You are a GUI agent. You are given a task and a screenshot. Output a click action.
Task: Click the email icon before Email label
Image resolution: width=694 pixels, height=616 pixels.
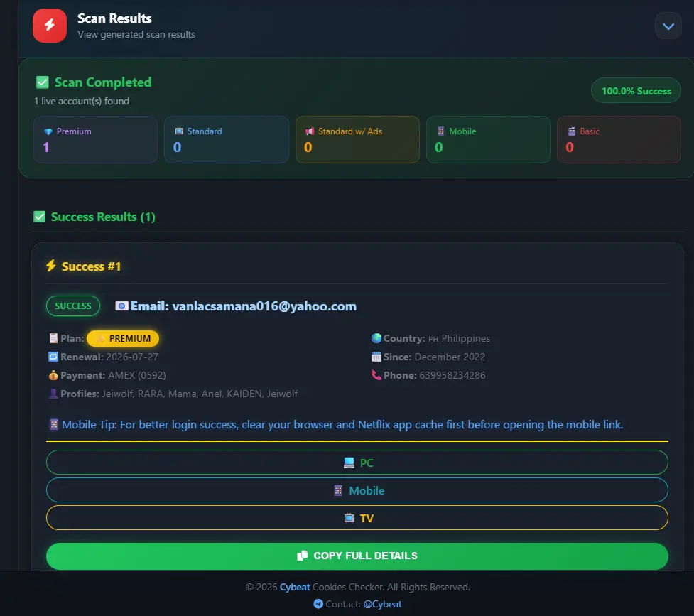(x=121, y=306)
